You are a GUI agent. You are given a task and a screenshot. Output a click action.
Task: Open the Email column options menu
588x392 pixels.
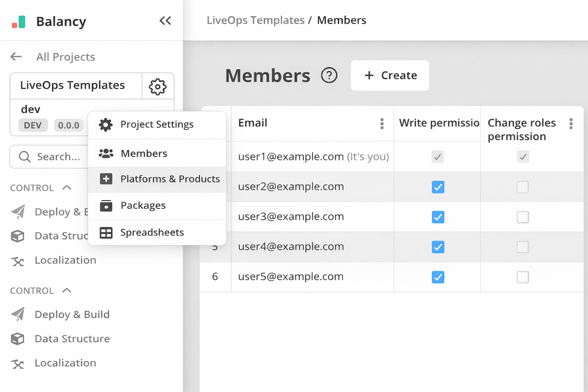(382, 124)
